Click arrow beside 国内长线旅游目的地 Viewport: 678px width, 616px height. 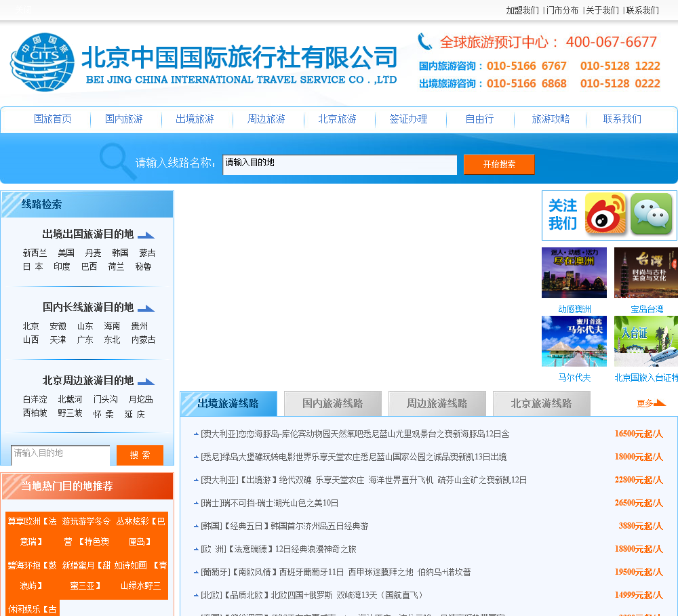coord(146,308)
